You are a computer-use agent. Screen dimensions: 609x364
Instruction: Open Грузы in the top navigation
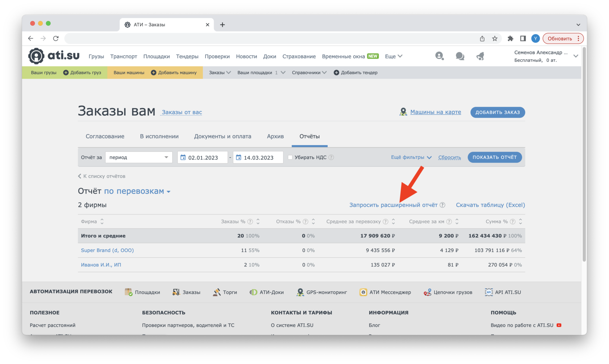(96, 56)
